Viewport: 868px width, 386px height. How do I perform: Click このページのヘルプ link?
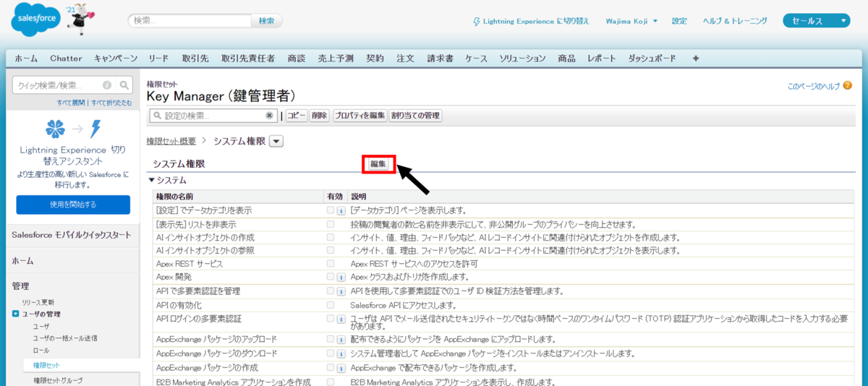pyautogui.click(x=814, y=86)
